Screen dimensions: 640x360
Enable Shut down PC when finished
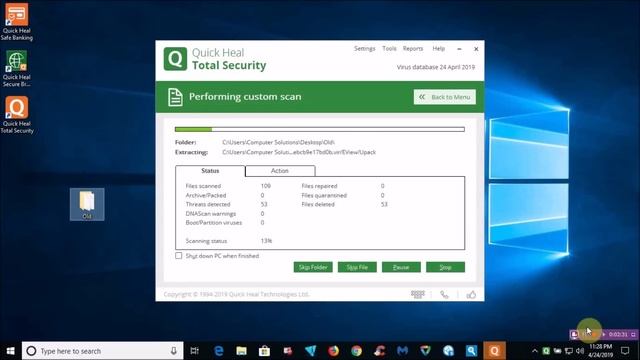[x=179, y=256]
